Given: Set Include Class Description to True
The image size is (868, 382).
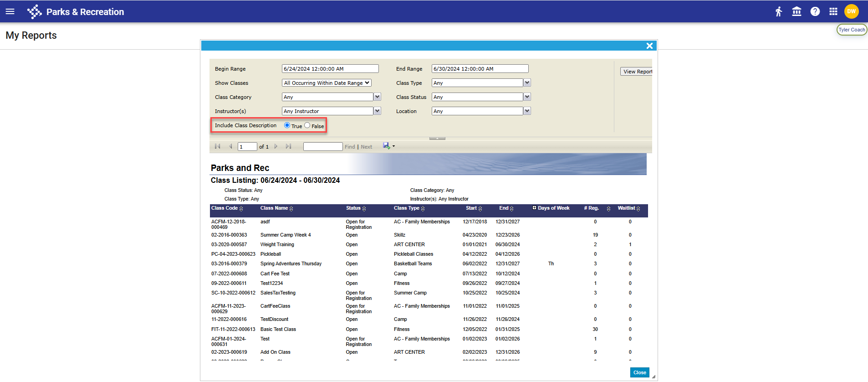Looking at the screenshot, I should pyautogui.click(x=287, y=125).
